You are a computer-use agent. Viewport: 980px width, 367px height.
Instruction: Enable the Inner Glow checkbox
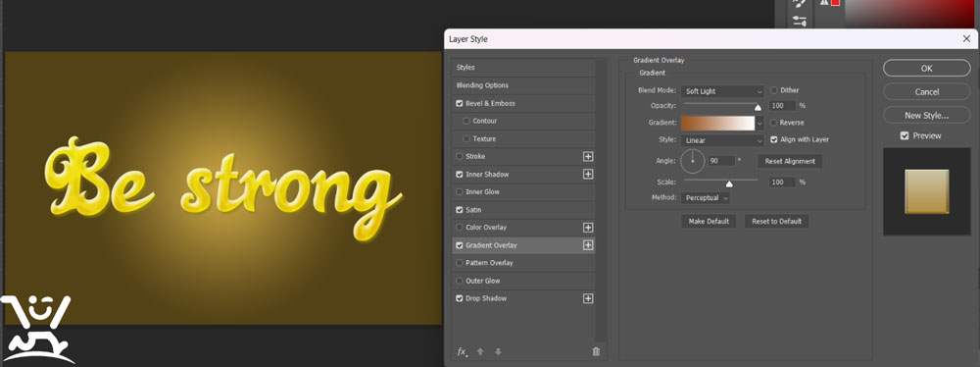click(460, 191)
